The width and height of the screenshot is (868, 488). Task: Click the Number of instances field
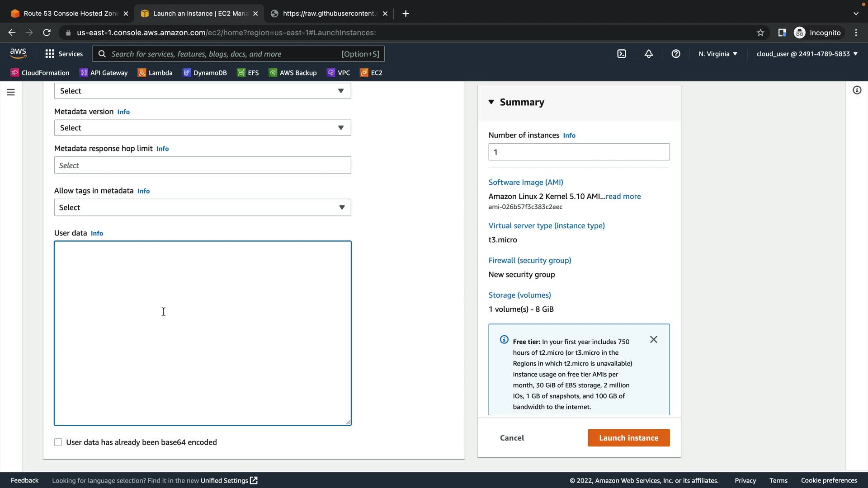[x=579, y=152]
